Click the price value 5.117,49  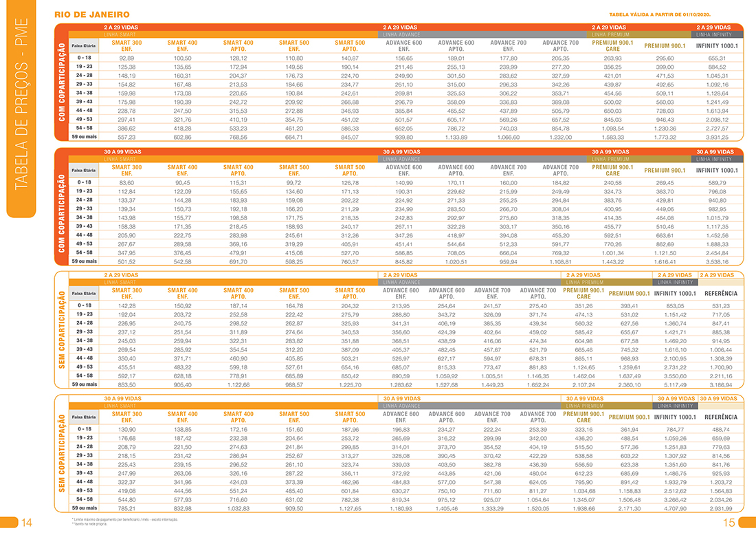[x=675, y=385]
